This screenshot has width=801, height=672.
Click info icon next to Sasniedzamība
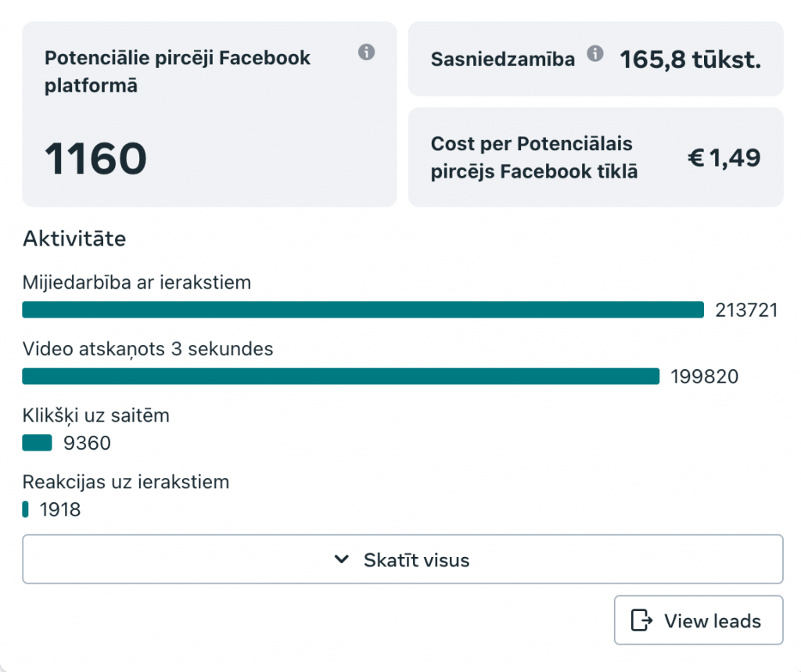(594, 53)
